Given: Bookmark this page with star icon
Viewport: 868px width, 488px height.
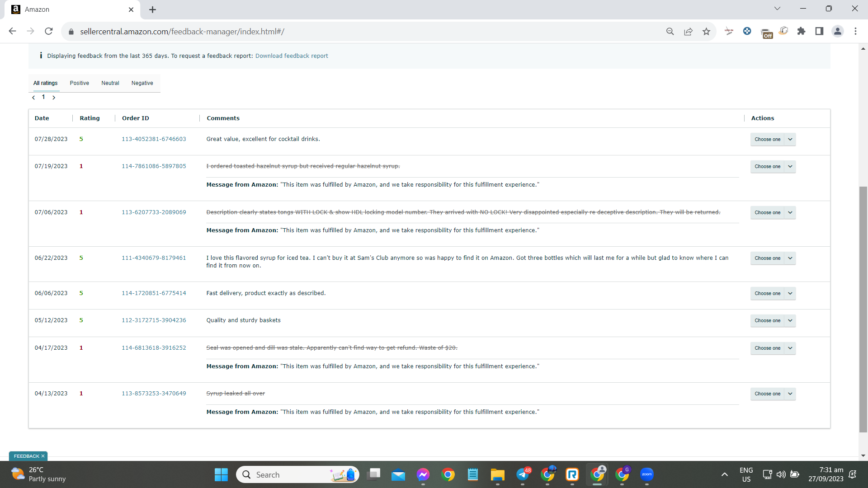Looking at the screenshot, I should click(706, 31).
